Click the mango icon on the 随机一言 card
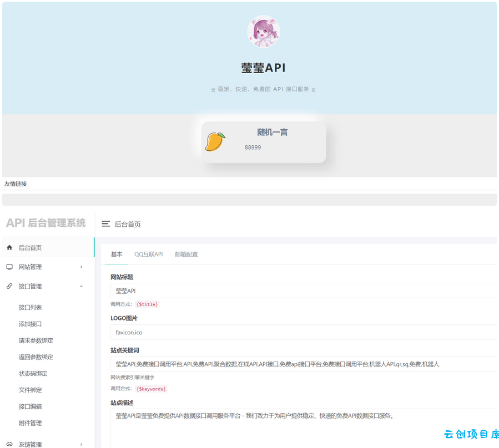The image size is (499, 448). point(215,142)
